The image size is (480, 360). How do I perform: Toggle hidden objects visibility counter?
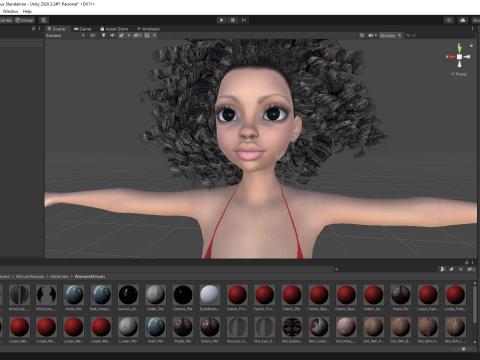point(138,35)
